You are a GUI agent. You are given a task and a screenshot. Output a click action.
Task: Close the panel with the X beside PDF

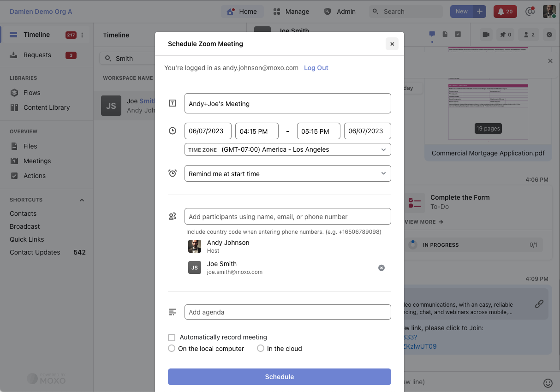click(x=550, y=61)
